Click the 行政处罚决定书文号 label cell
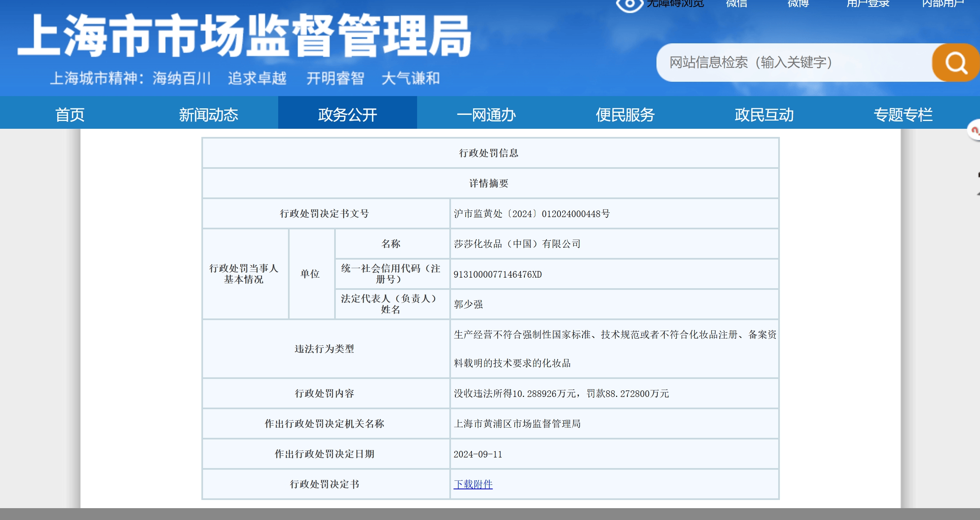The image size is (980, 520). pyautogui.click(x=326, y=213)
